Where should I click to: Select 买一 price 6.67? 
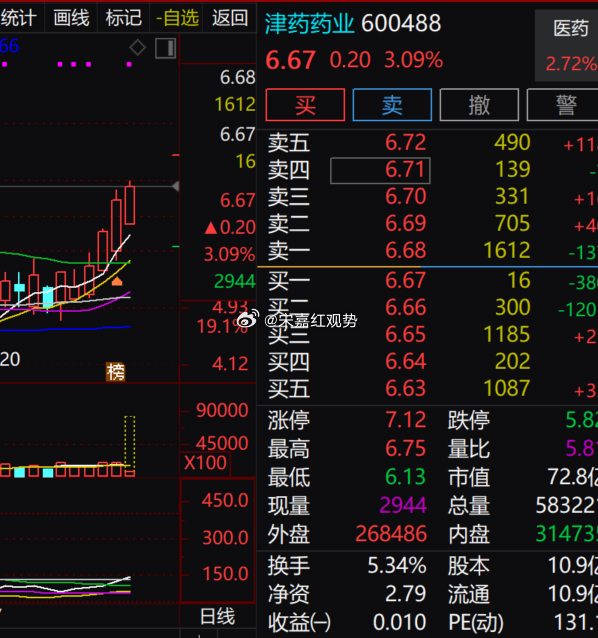point(406,281)
